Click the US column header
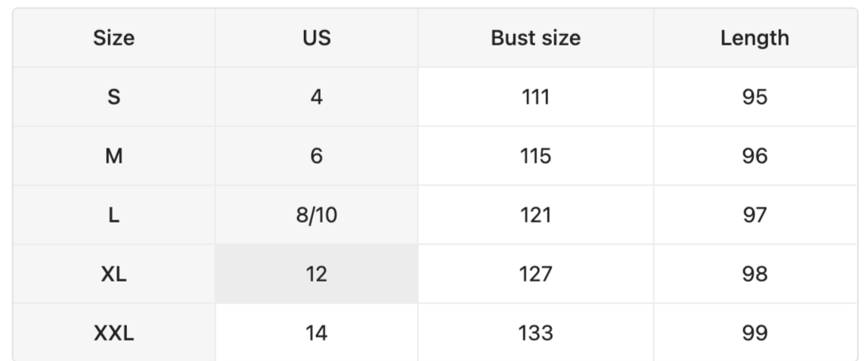Screen dimensions: 868x361 point(316,38)
